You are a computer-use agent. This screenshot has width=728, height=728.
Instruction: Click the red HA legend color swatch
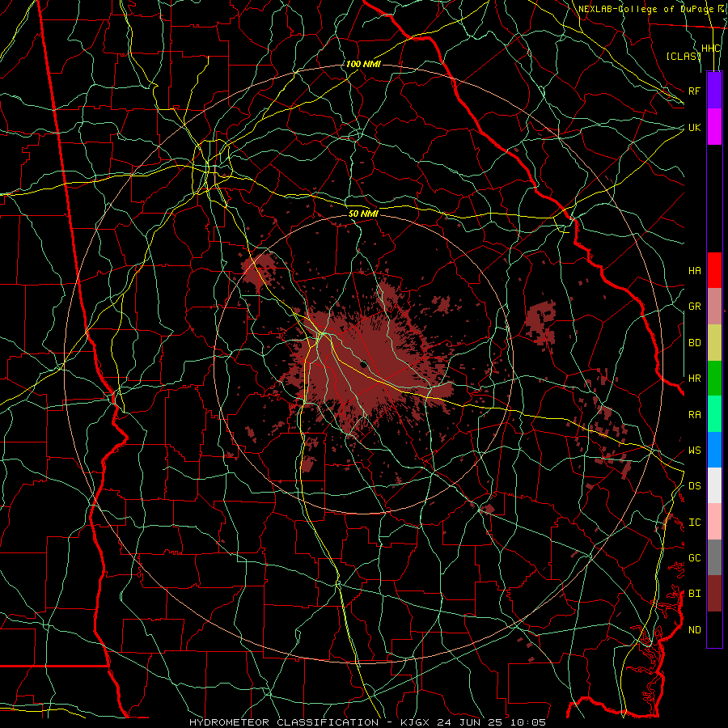point(714,270)
